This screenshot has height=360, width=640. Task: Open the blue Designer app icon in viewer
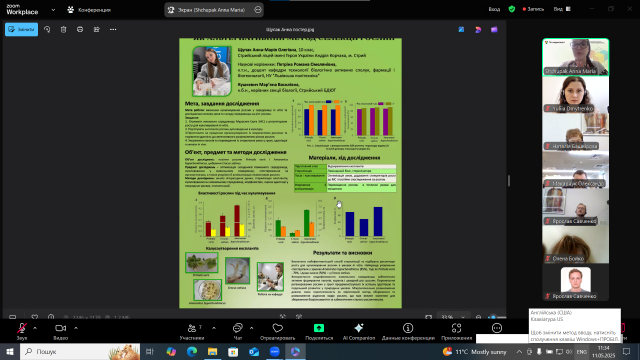click(461, 29)
